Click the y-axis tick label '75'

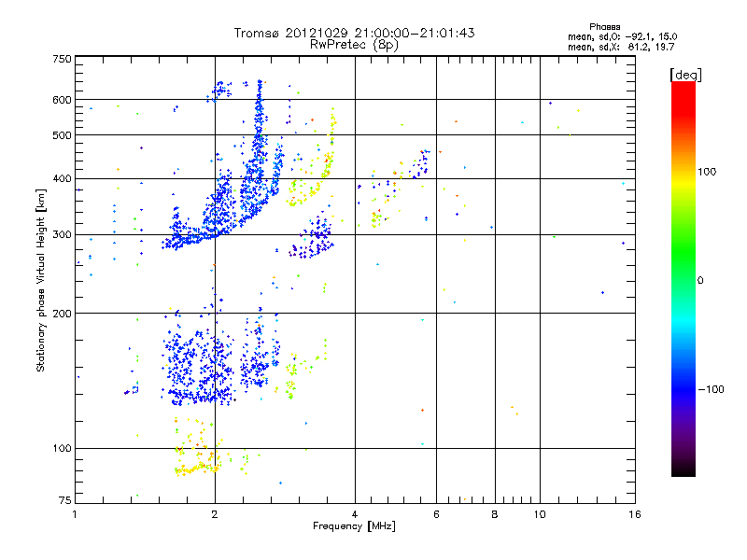tap(65, 500)
